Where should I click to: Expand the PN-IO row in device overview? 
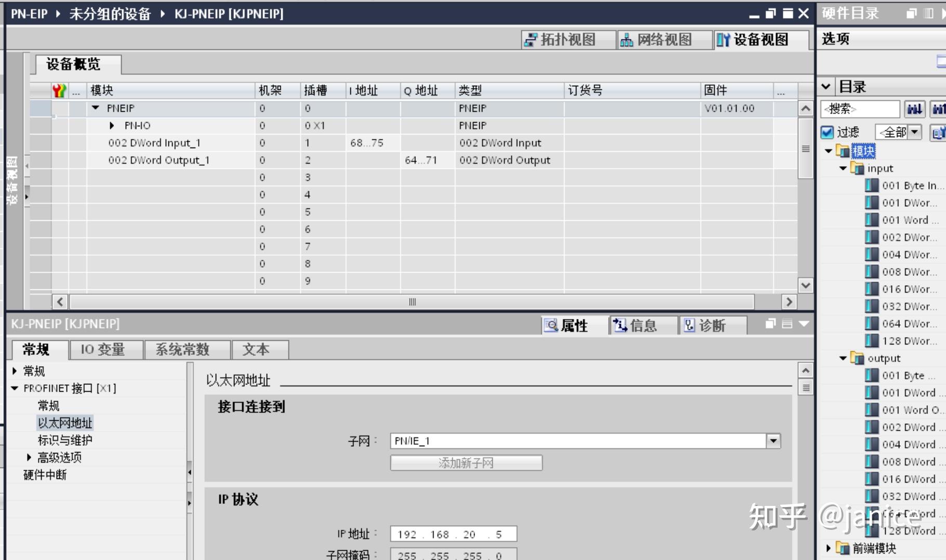(112, 125)
